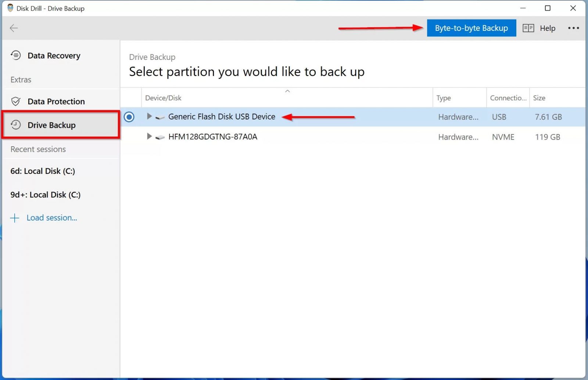Screen dimensions: 588x380
Task: Click the Byte-to-byte Backup button
Action: 472,28
